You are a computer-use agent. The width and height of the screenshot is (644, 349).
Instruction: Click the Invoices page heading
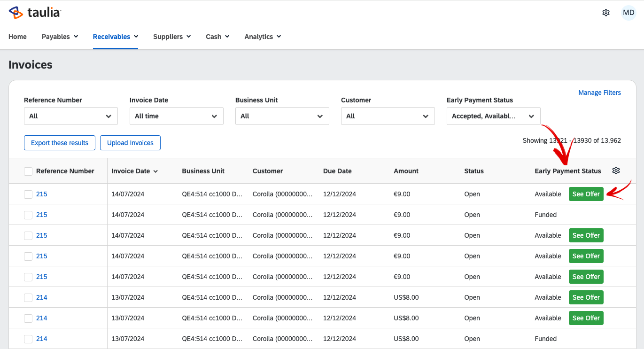(31, 65)
